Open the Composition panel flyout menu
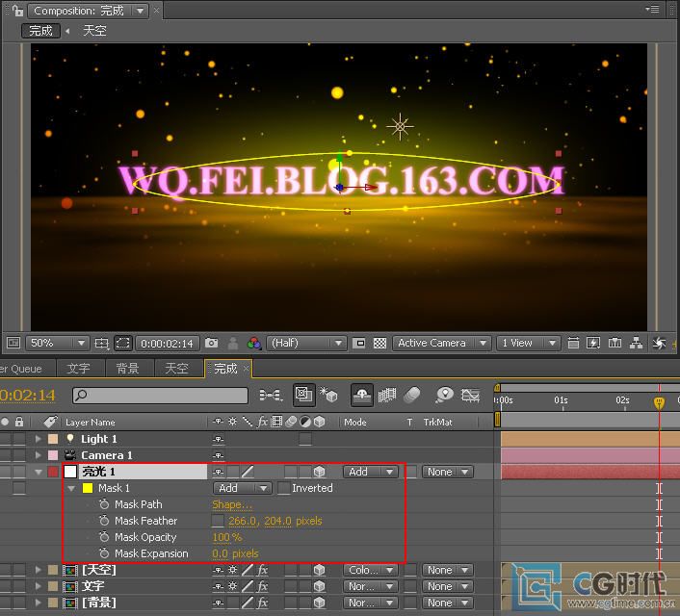This screenshot has width=680, height=616. pyautogui.click(x=652, y=9)
